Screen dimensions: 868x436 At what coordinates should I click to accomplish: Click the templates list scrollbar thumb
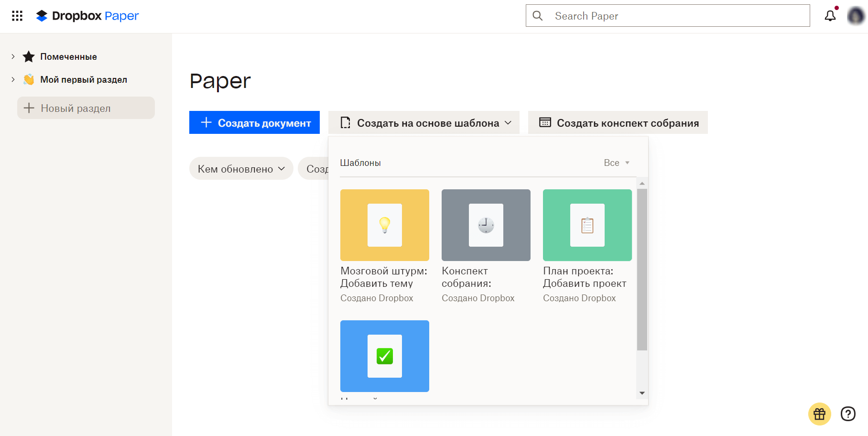pos(642,270)
